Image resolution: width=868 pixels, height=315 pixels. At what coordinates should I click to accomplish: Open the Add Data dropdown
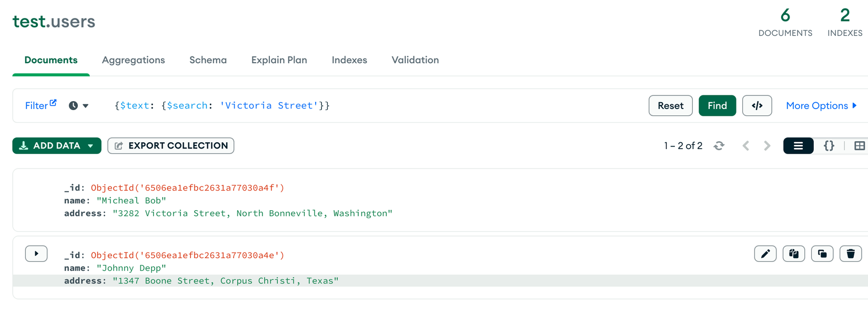[x=57, y=146]
